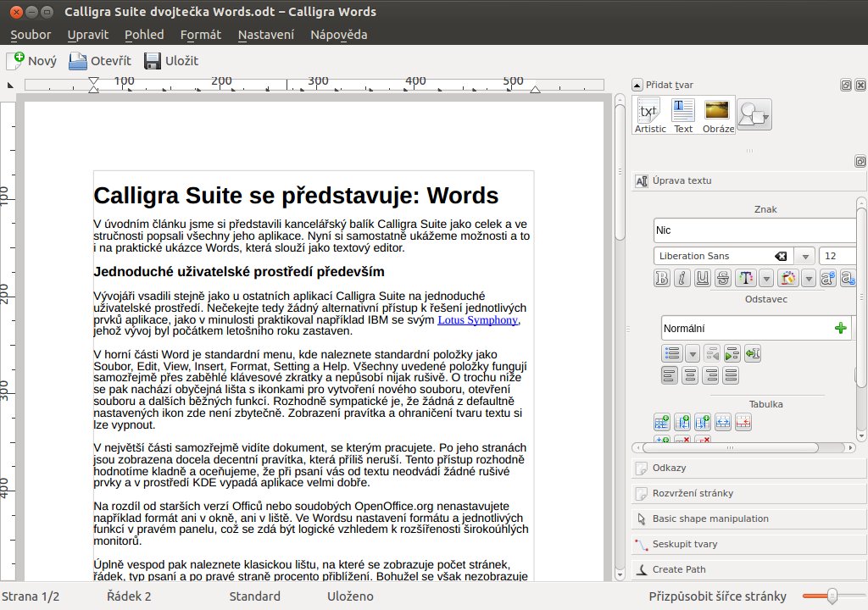Click the Tabulka icon with red arrows

[x=743, y=423]
